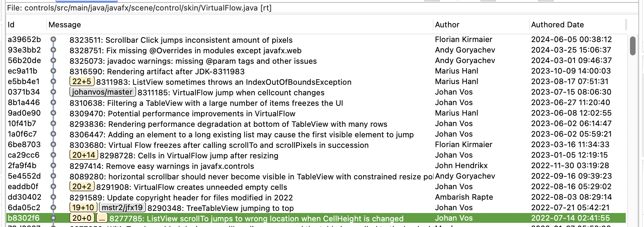Click the Author column header
The width and height of the screenshot is (644, 227).
(447, 25)
